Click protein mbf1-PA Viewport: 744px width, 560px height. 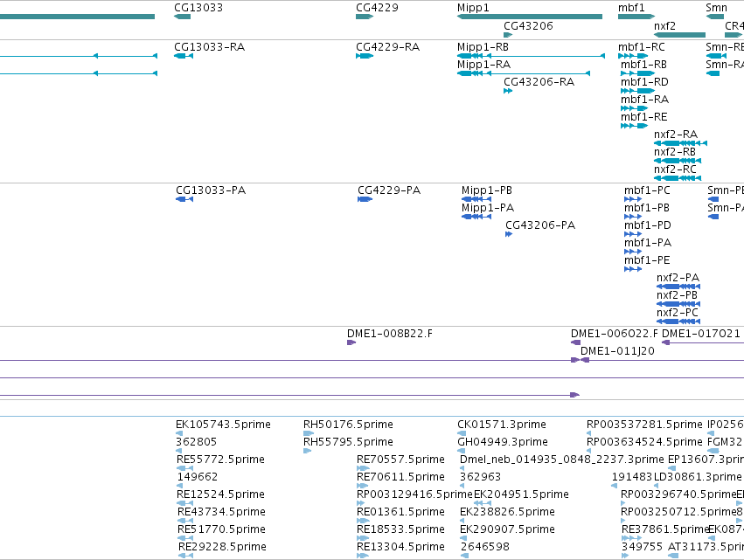648,243
